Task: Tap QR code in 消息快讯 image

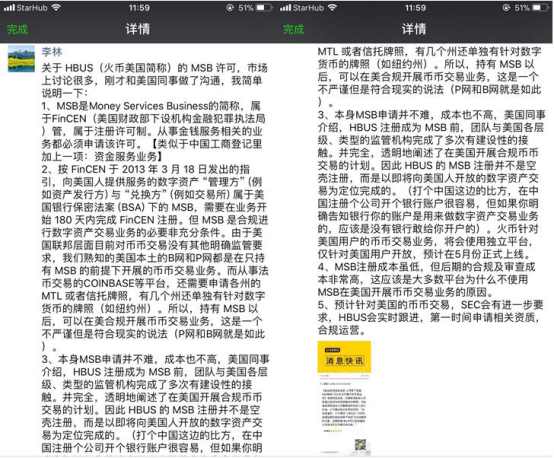Action: click(x=360, y=445)
